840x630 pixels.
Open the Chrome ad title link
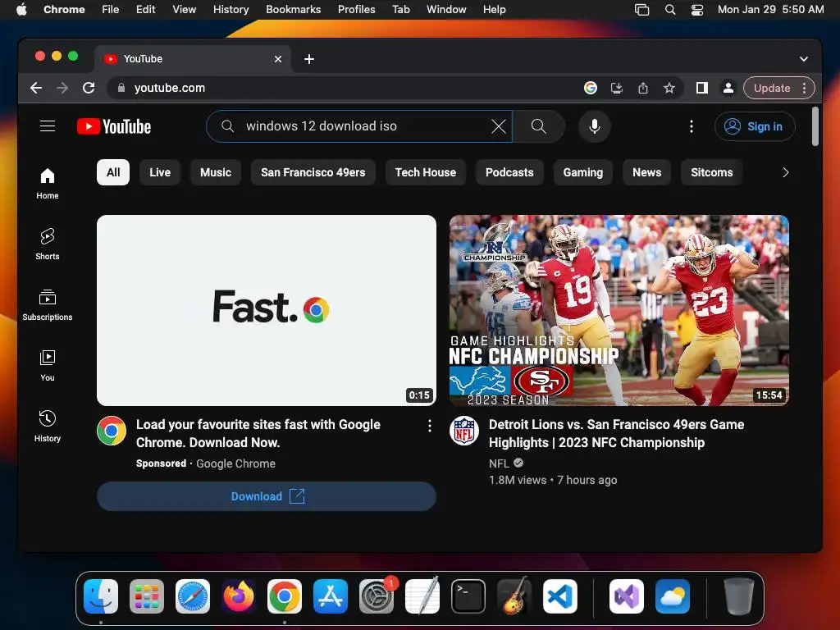tap(258, 433)
